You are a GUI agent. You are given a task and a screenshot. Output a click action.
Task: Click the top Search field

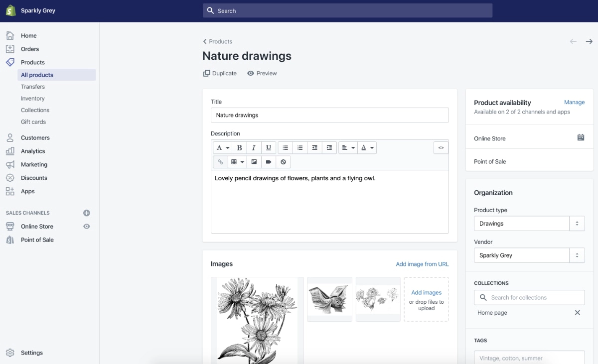pyautogui.click(x=347, y=10)
